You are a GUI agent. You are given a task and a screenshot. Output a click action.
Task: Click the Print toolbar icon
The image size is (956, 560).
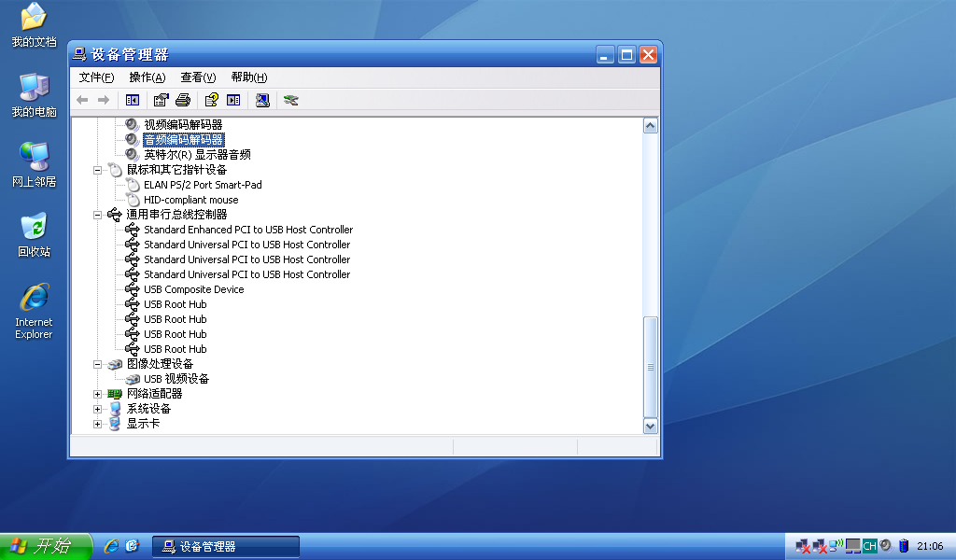coord(183,100)
